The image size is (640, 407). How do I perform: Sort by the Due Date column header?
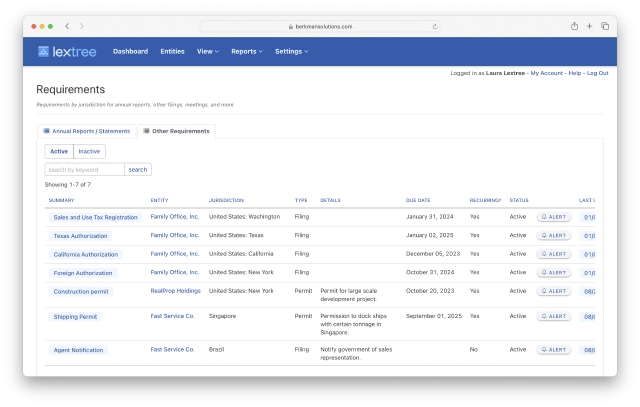click(x=418, y=200)
